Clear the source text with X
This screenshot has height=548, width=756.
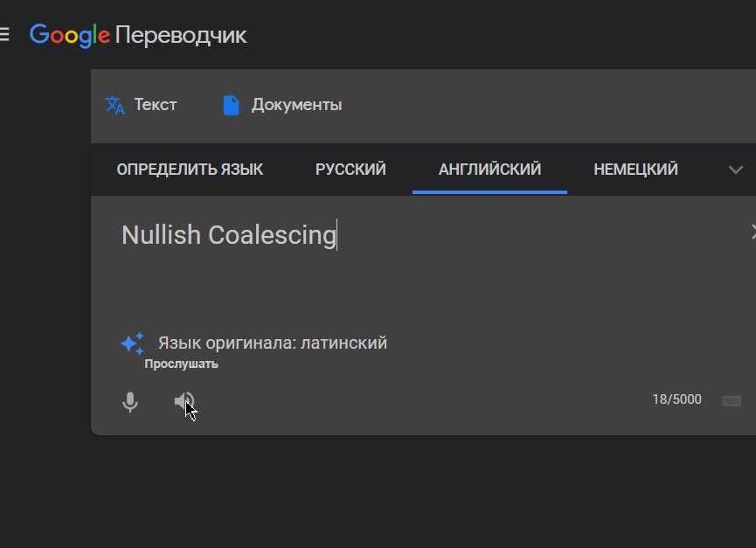(753, 232)
